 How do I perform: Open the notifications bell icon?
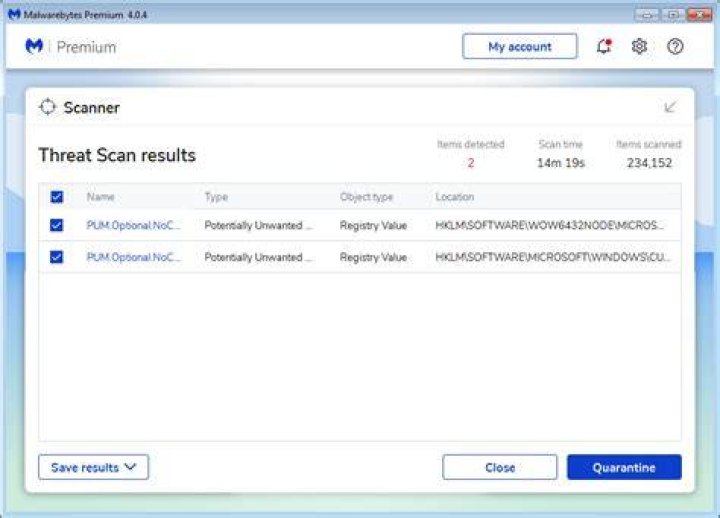pyautogui.click(x=604, y=46)
